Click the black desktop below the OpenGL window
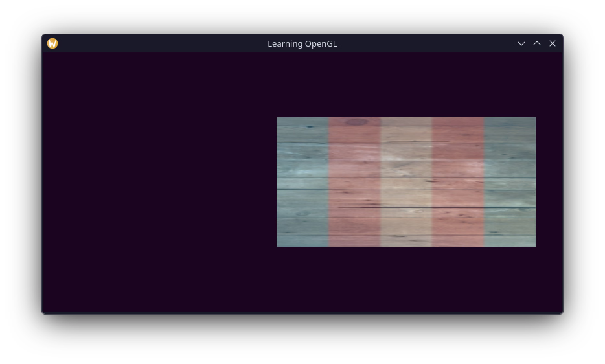Image resolution: width=605 pixels, height=364 pixels. pyautogui.click(x=302, y=340)
